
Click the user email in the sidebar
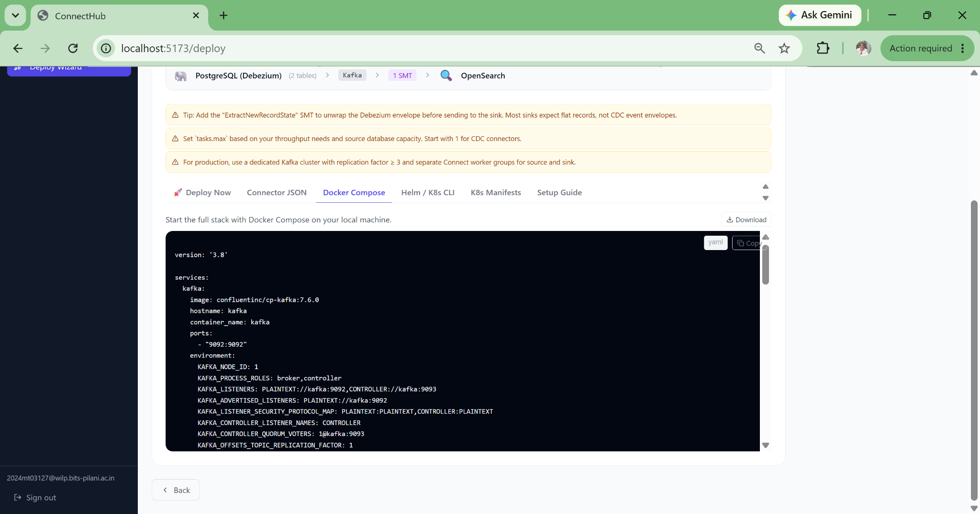click(61, 478)
